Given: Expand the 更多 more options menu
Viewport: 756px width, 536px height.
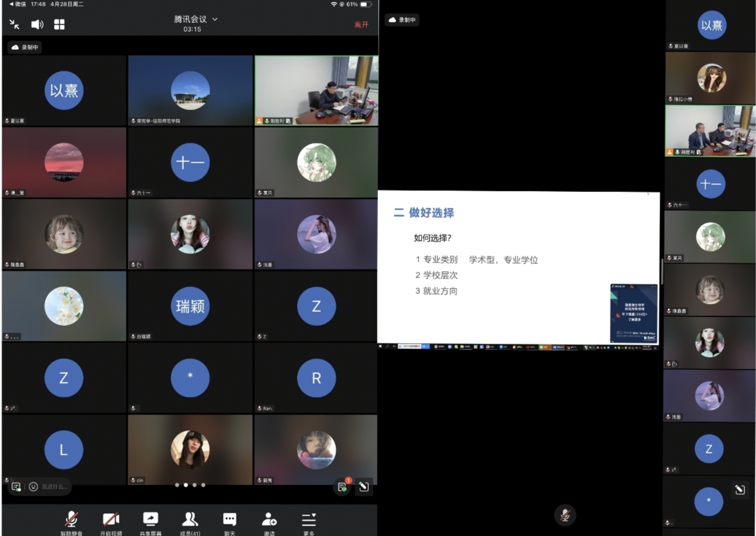Looking at the screenshot, I should pos(308,520).
